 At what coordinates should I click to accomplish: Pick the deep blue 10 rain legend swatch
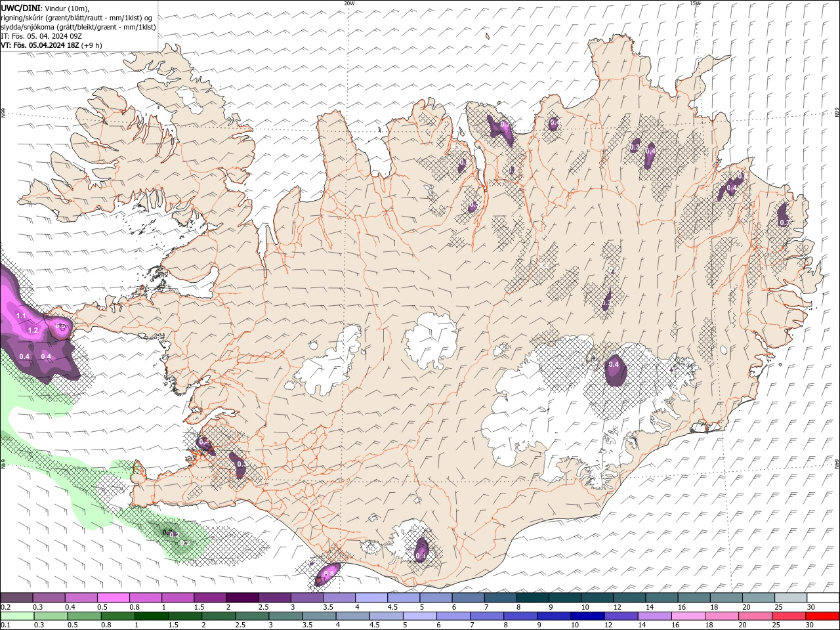586,616
